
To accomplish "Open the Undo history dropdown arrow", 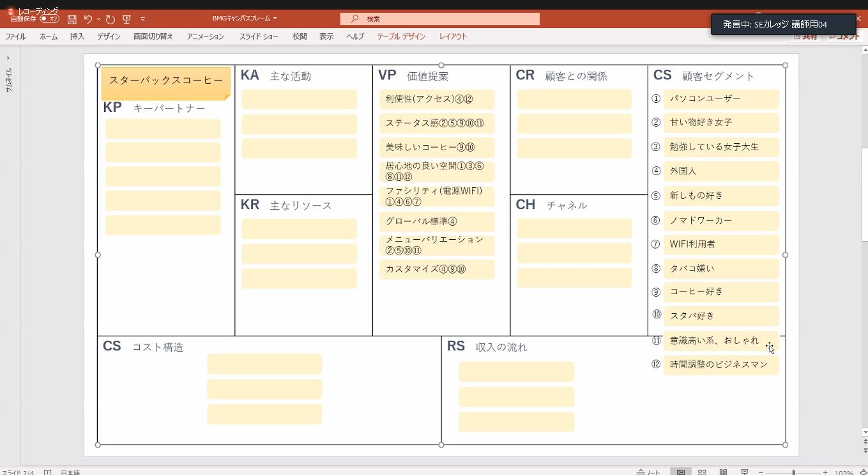I will [x=98, y=20].
